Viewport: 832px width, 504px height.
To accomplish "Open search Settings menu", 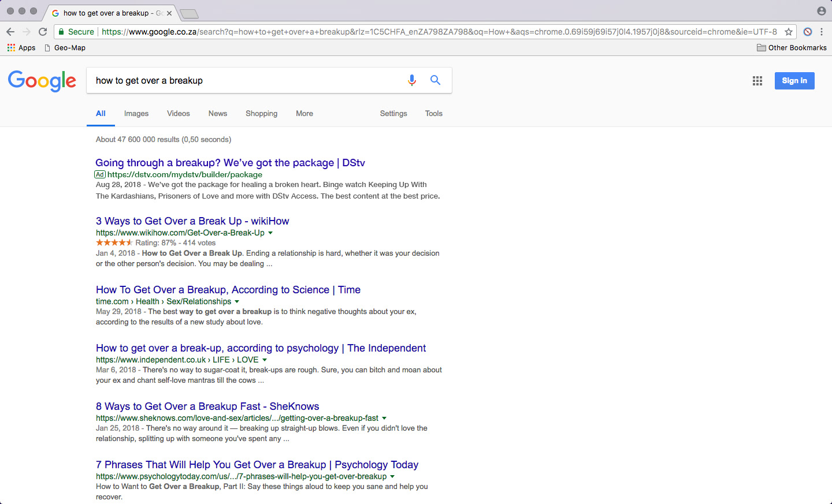I will 393,114.
